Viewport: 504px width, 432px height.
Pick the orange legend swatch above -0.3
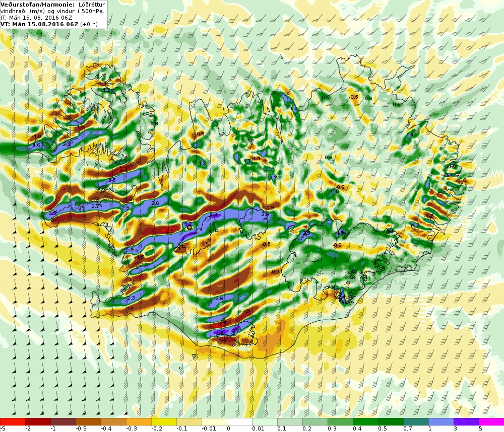(139, 421)
